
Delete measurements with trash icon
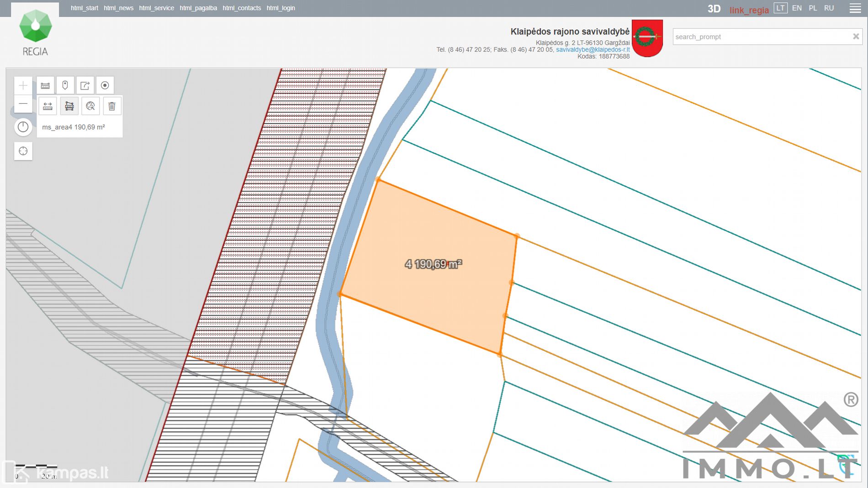pos(112,106)
